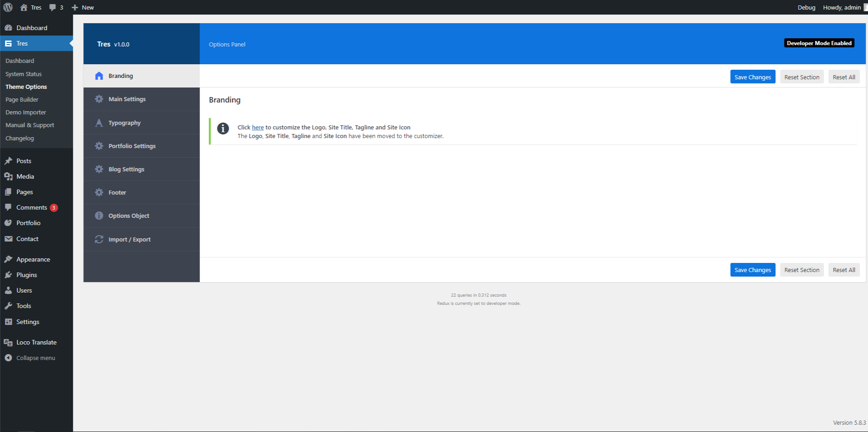Click the Branding home icon in options panel
This screenshot has height=432, width=868.
tap(99, 76)
